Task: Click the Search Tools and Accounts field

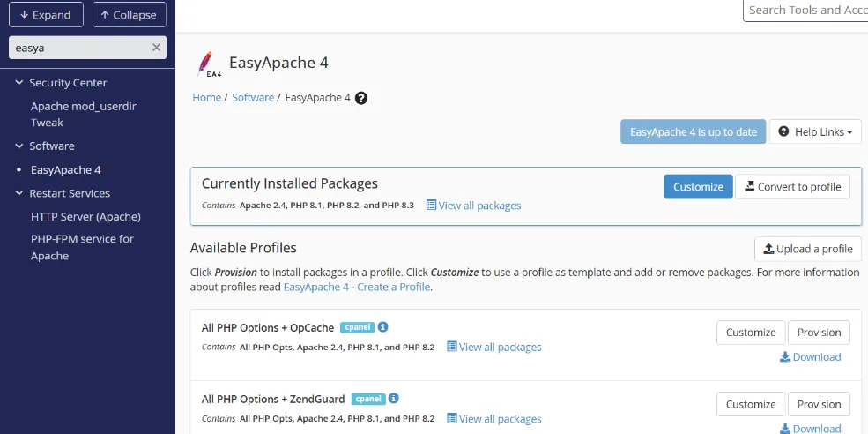Action: pyautogui.click(x=805, y=10)
